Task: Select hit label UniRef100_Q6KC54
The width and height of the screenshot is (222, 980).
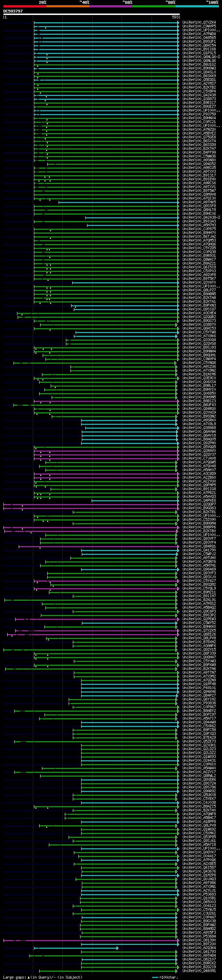Action: coord(199,45)
